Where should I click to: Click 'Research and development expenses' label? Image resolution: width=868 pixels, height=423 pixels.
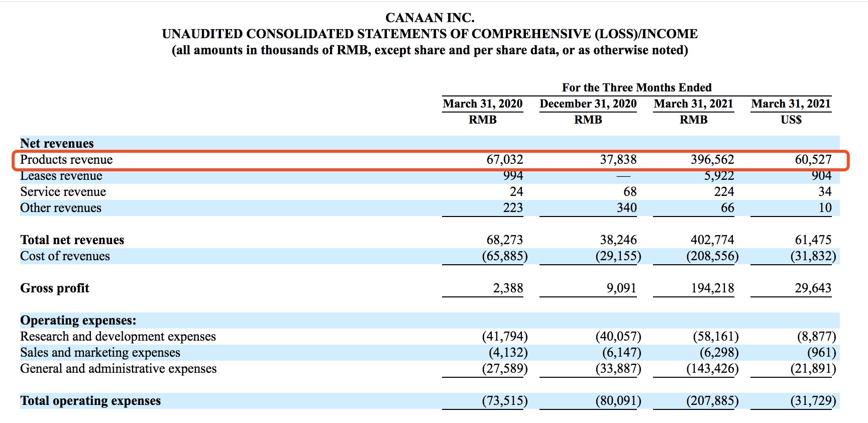click(118, 337)
